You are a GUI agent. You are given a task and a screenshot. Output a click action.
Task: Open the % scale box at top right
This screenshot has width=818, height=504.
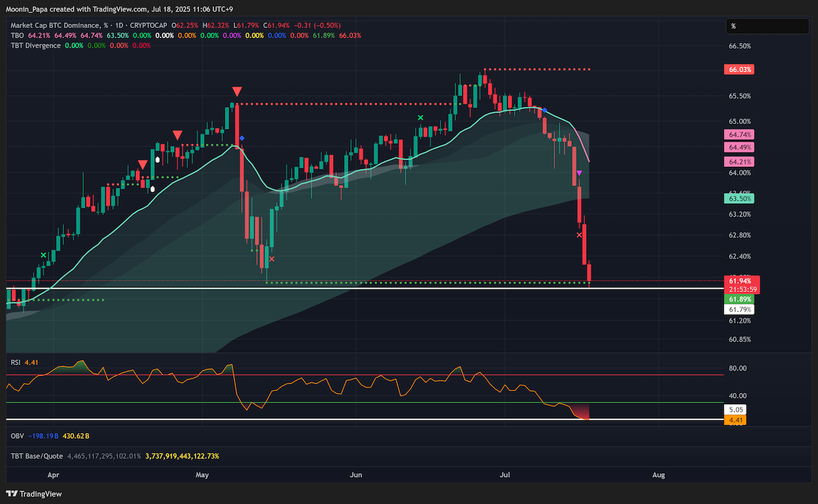point(767,27)
